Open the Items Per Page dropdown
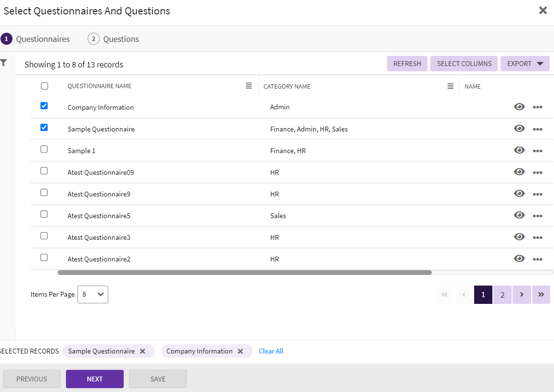 click(x=93, y=294)
